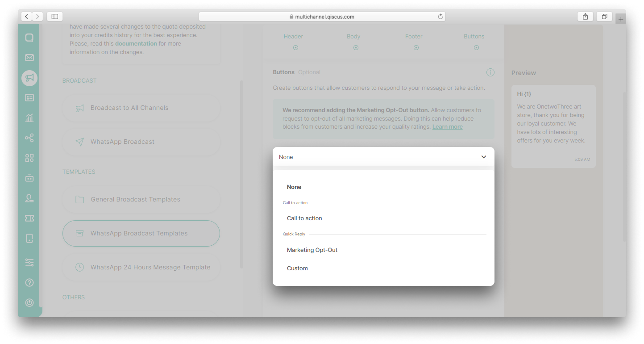Screen dimensions: 644x344
Task: Click the info icon beside Buttons heading
Action: coord(490,72)
